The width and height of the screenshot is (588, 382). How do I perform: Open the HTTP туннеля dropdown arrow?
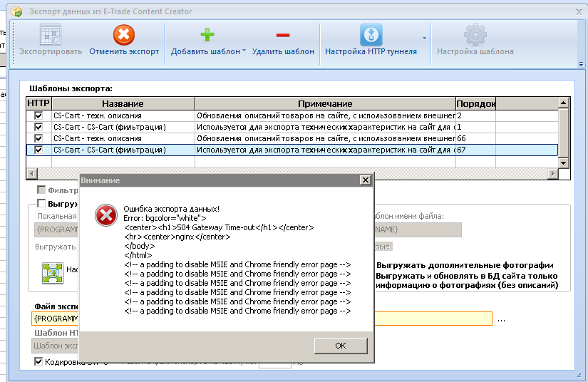coord(424,38)
